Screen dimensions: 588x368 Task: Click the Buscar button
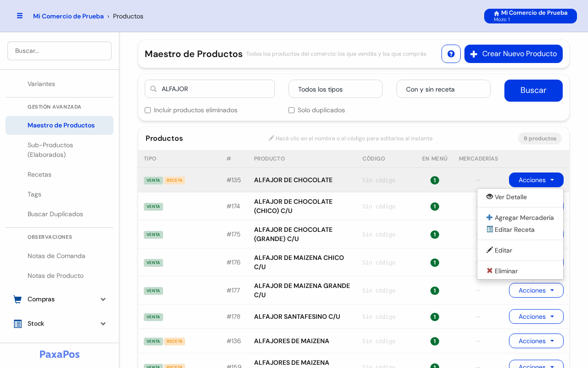pyautogui.click(x=533, y=91)
